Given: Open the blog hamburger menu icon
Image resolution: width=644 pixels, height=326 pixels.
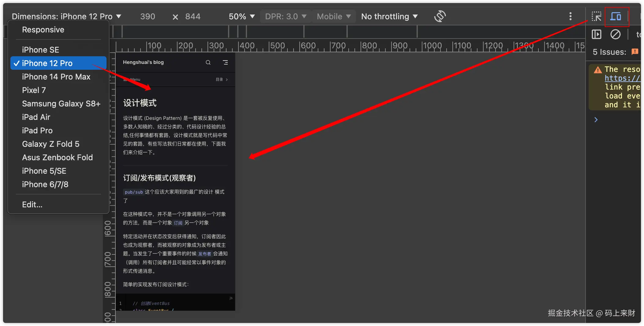Looking at the screenshot, I should (225, 62).
